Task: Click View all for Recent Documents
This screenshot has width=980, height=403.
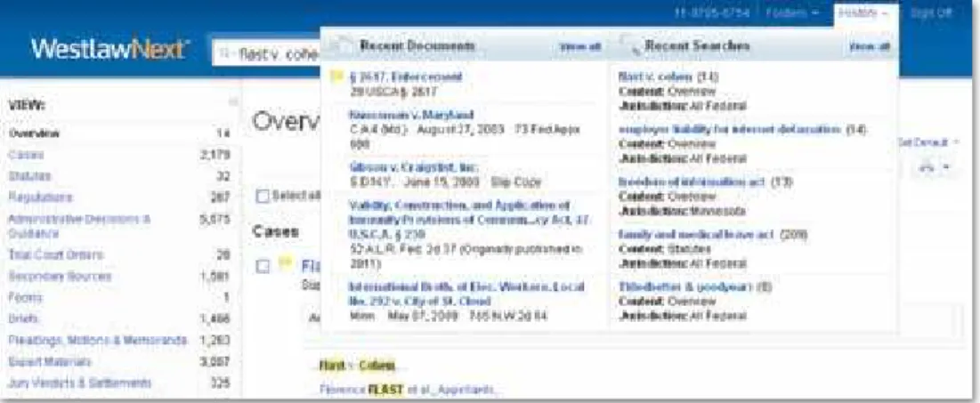Action: [x=580, y=47]
